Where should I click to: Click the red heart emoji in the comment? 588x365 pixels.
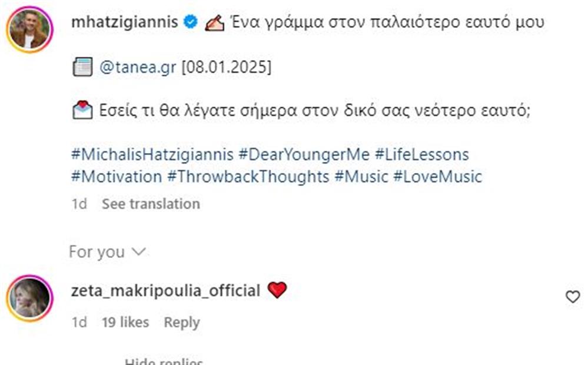pyautogui.click(x=277, y=289)
